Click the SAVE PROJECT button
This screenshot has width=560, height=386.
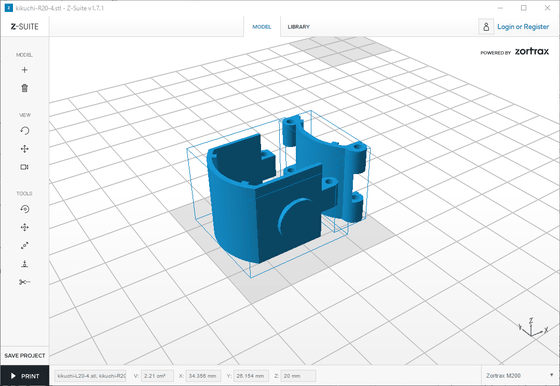[25, 356]
